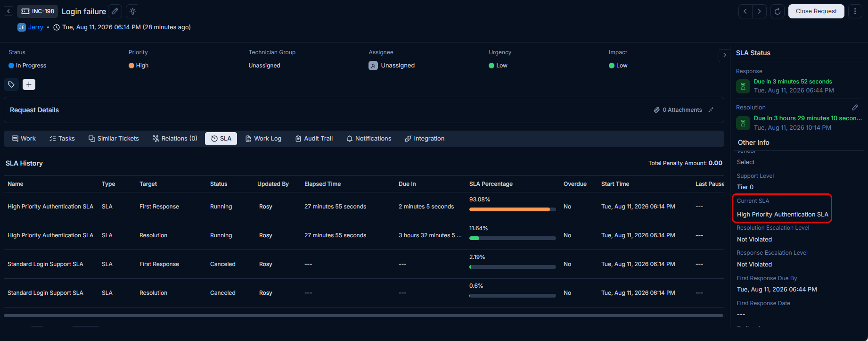The width and height of the screenshot is (868, 341).
Task: Open the three-dot more options menu
Action: pyautogui.click(x=855, y=11)
